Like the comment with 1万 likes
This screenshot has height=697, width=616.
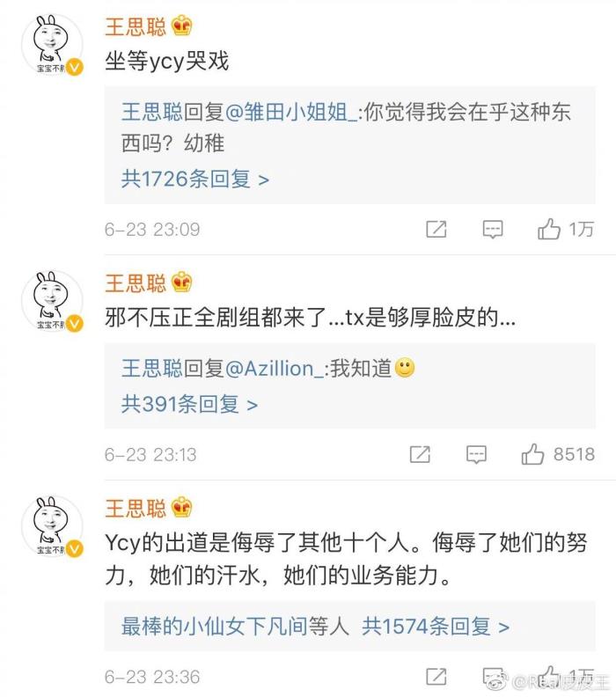pyautogui.click(x=549, y=230)
